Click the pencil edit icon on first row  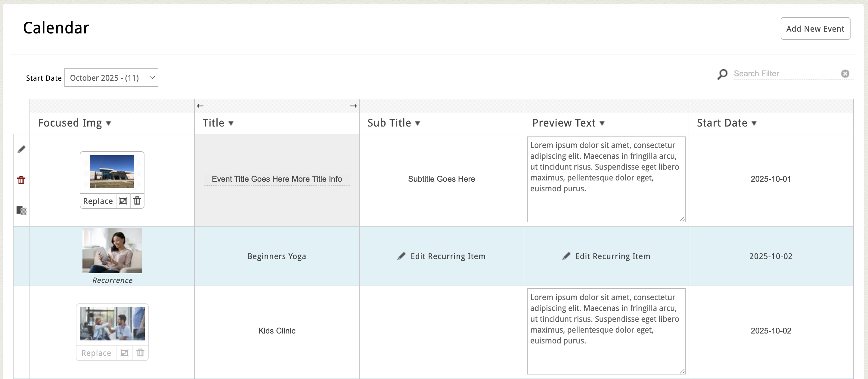(21, 149)
